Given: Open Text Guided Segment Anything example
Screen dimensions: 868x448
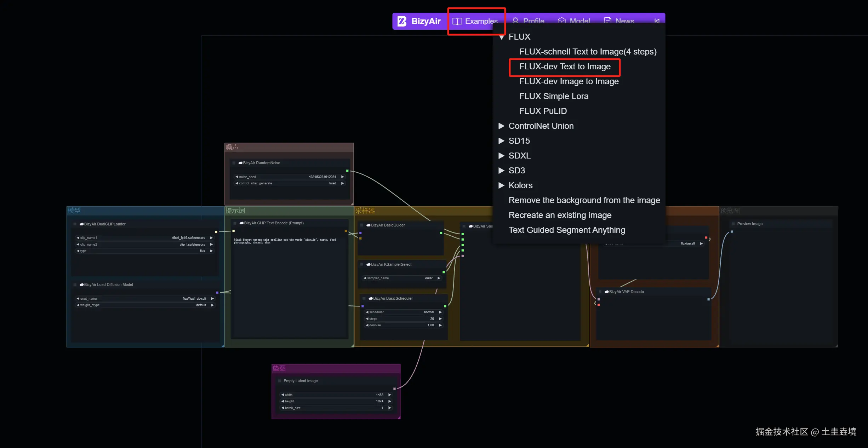Looking at the screenshot, I should (x=566, y=230).
